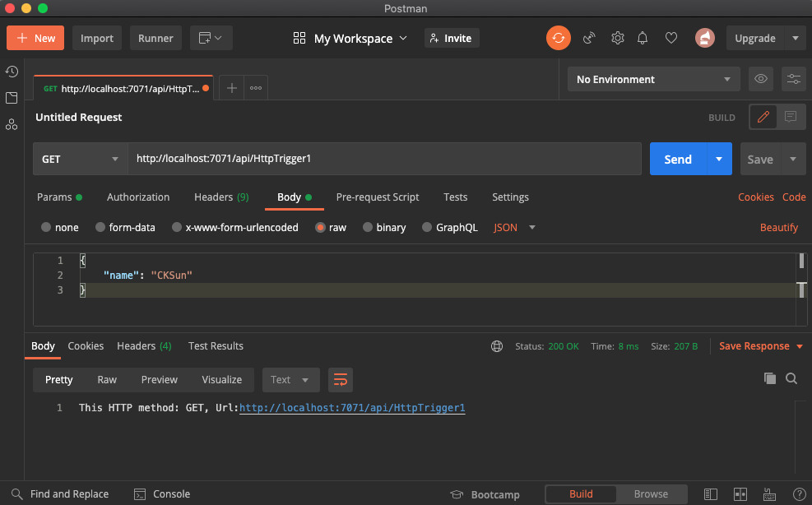
Task: Open the Pre-request Script tab
Action: pyautogui.click(x=378, y=197)
